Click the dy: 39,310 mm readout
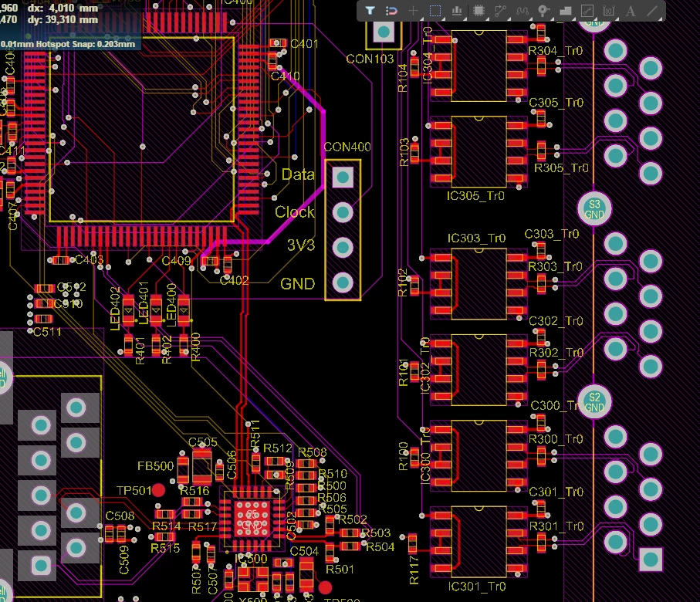The height and width of the screenshot is (602, 700). [63, 20]
